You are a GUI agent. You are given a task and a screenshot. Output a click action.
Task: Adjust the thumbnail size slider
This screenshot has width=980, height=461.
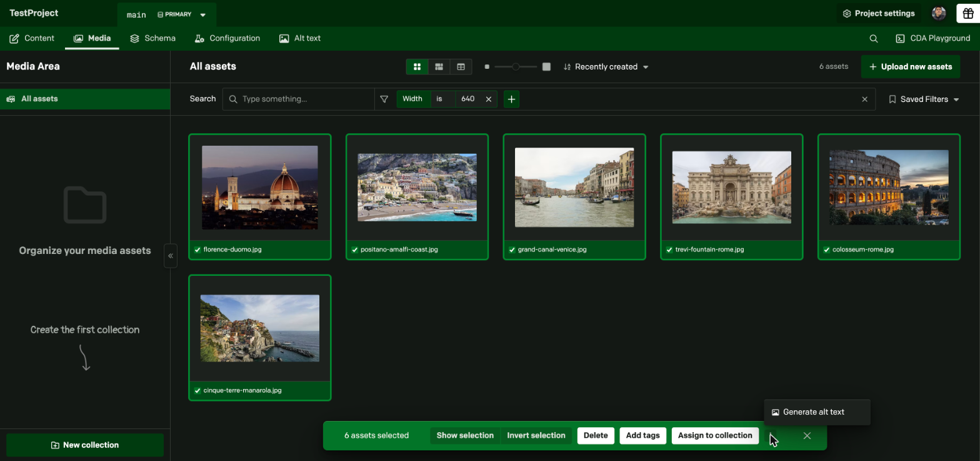click(x=516, y=67)
